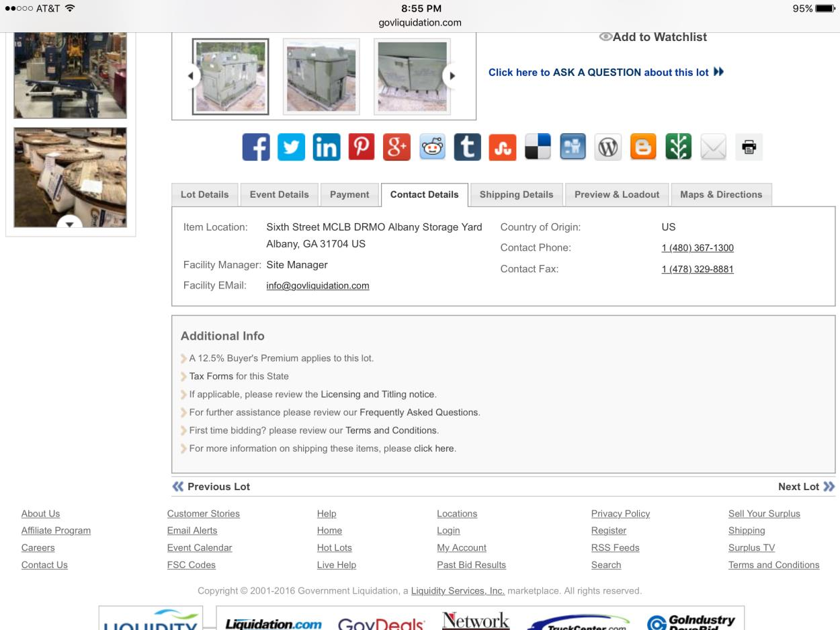This screenshot has width=840, height=630.
Task: Click the printer icon
Action: [749, 147]
